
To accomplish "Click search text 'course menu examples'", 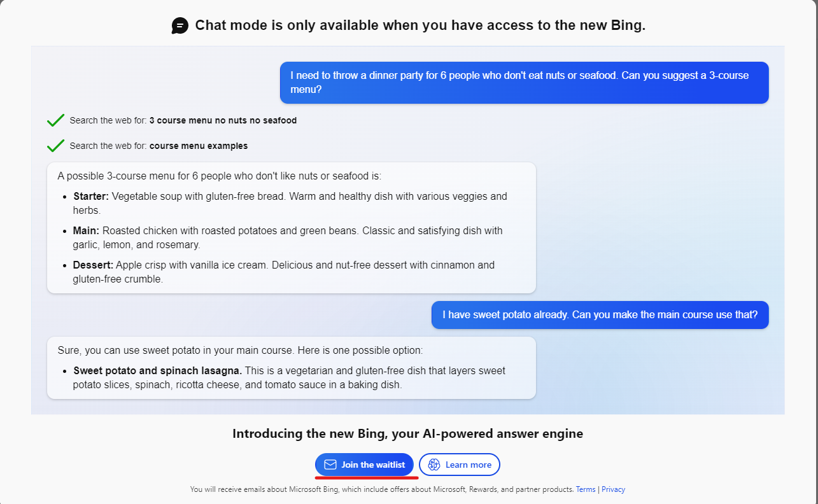I will [x=199, y=146].
